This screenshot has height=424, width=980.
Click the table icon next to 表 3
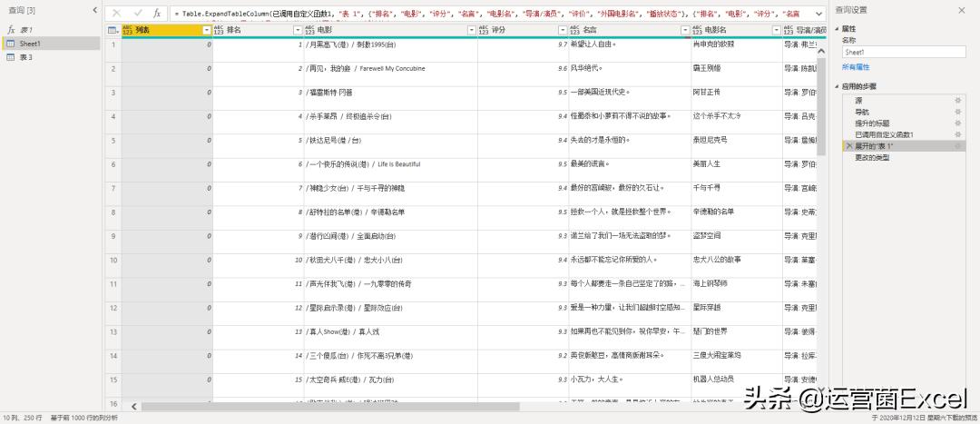click(x=11, y=57)
